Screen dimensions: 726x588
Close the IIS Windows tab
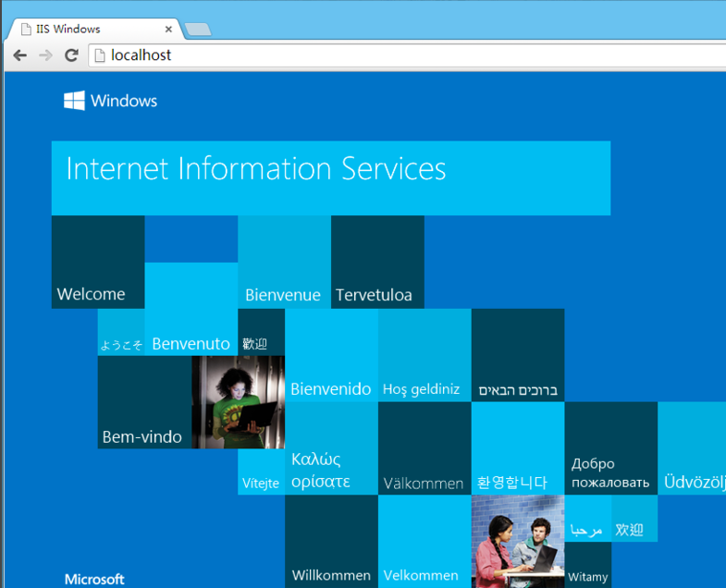click(169, 29)
